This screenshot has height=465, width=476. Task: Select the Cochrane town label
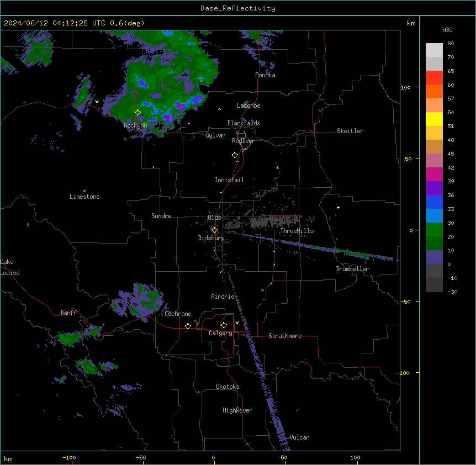[x=178, y=314]
